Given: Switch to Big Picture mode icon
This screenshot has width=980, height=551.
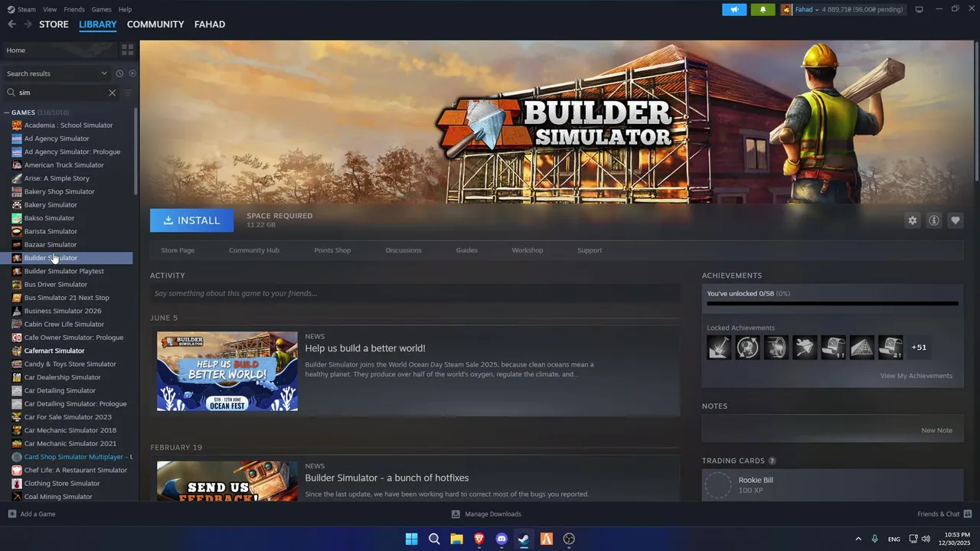Looking at the screenshot, I should click(x=919, y=9).
